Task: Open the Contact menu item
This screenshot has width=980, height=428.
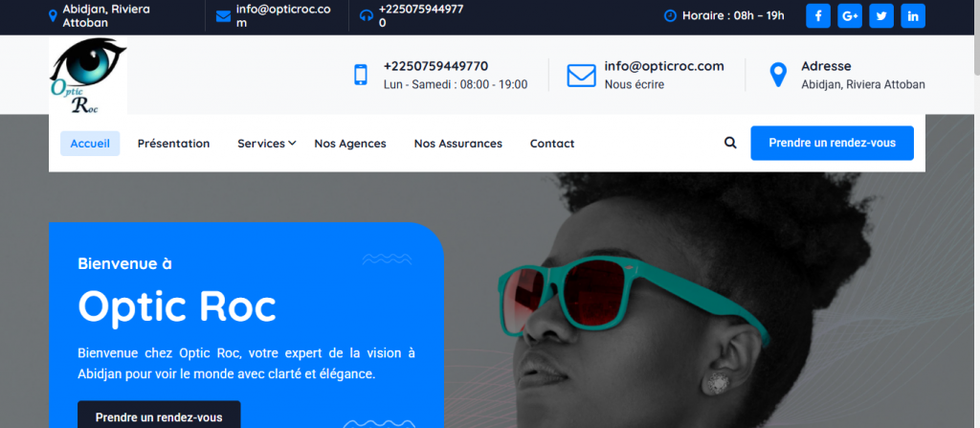Action: (552, 144)
